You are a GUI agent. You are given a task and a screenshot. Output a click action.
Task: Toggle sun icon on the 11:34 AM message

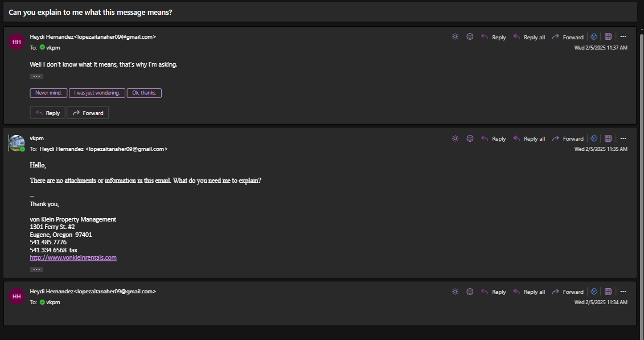pos(455,292)
